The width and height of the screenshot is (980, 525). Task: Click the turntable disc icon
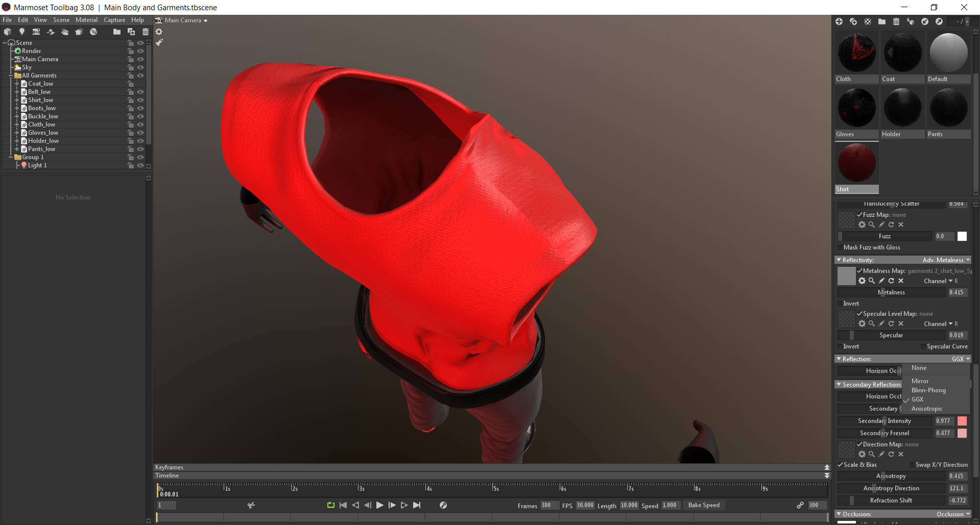point(93,32)
